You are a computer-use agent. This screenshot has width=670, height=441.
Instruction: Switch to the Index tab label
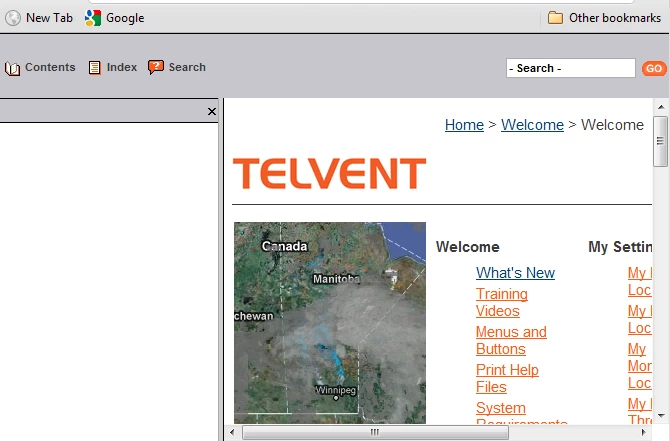[122, 67]
